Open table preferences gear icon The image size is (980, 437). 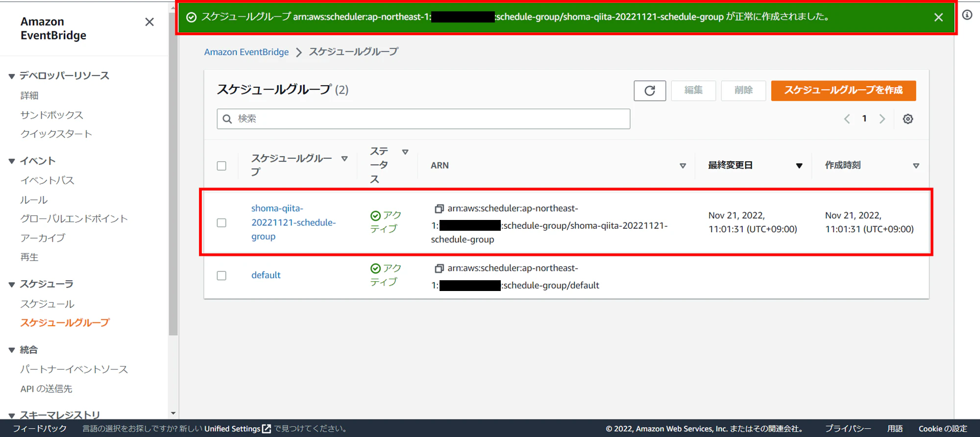click(x=908, y=119)
